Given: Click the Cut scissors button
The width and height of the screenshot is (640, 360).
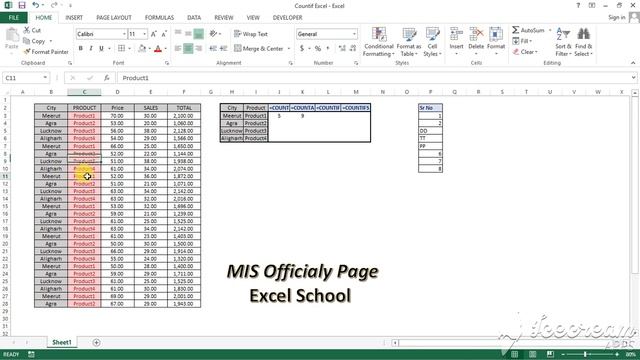Looking at the screenshot, I should point(32,30).
